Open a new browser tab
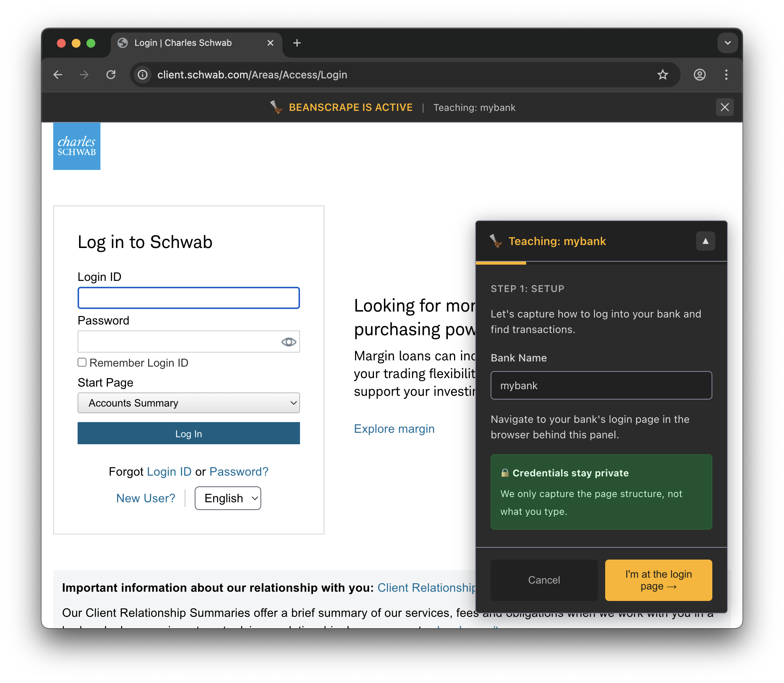784x683 pixels. [x=297, y=43]
